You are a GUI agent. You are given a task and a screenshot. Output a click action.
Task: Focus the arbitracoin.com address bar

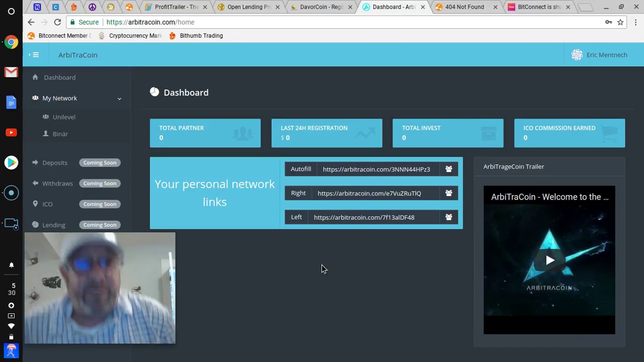(337, 22)
